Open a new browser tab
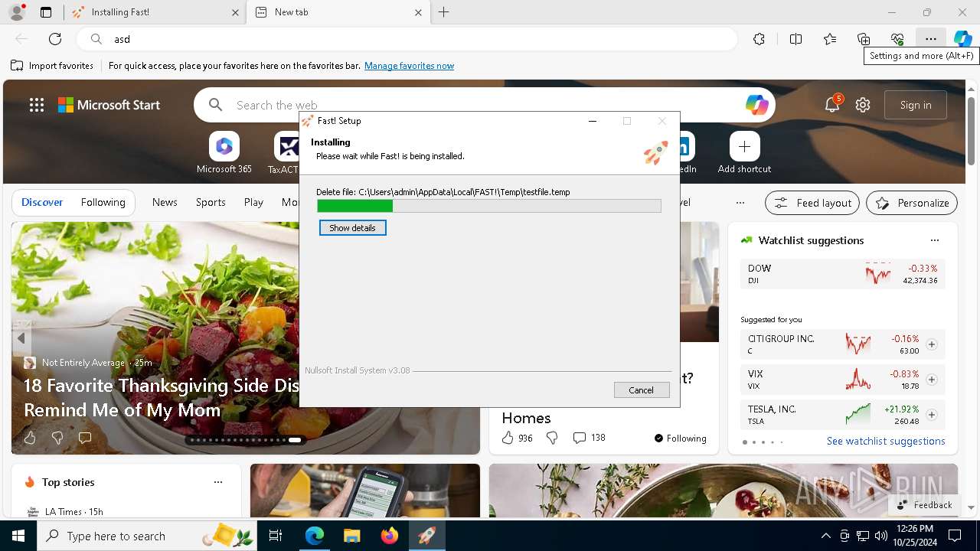This screenshot has height=551, width=980. tap(444, 12)
